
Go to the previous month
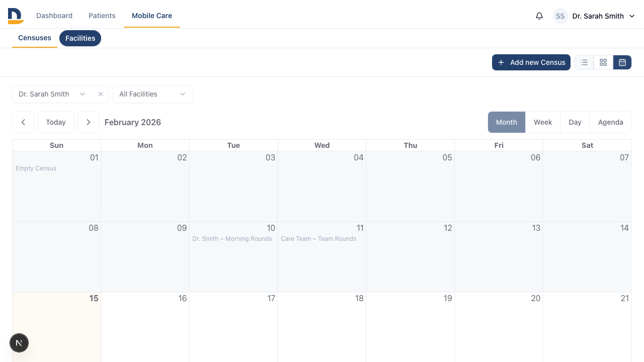[23, 122]
